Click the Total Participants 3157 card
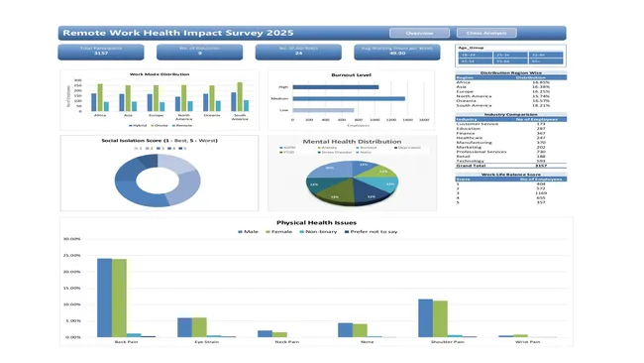Screen dimensions: 644x363 pos(101,52)
